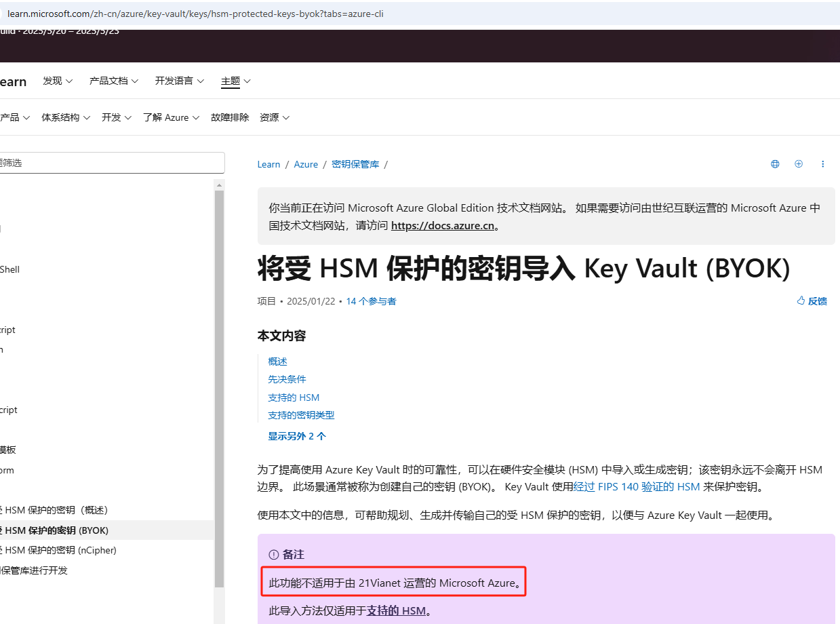Click the globe language icon
Image resolution: width=840 pixels, height=624 pixels.
tap(775, 164)
